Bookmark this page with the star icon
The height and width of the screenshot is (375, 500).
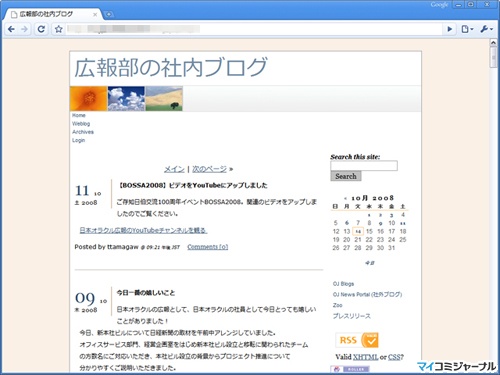tap(59, 29)
